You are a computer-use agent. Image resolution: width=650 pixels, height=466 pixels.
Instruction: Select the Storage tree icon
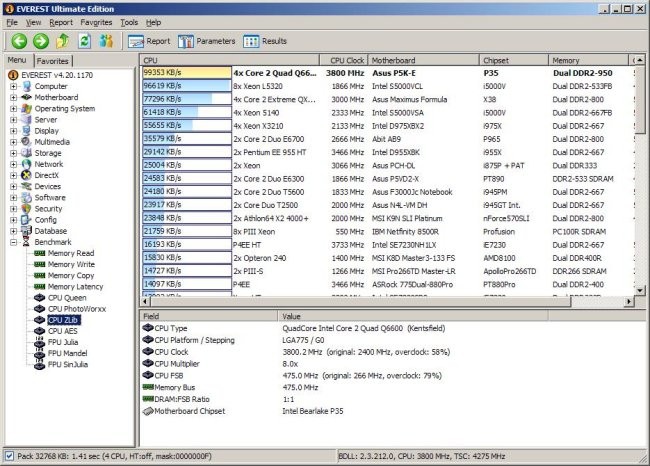[x=27, y=153]
